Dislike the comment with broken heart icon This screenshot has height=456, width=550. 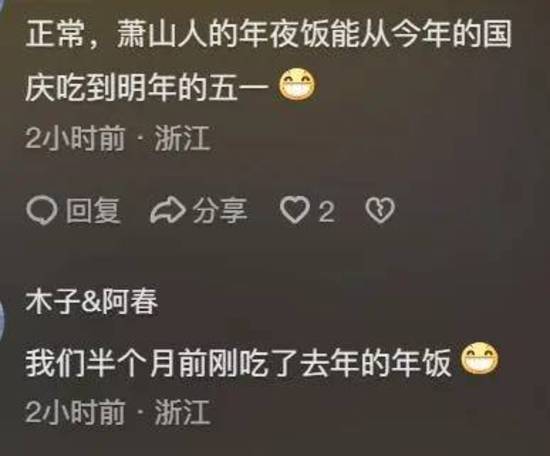[x=380, y=211]
